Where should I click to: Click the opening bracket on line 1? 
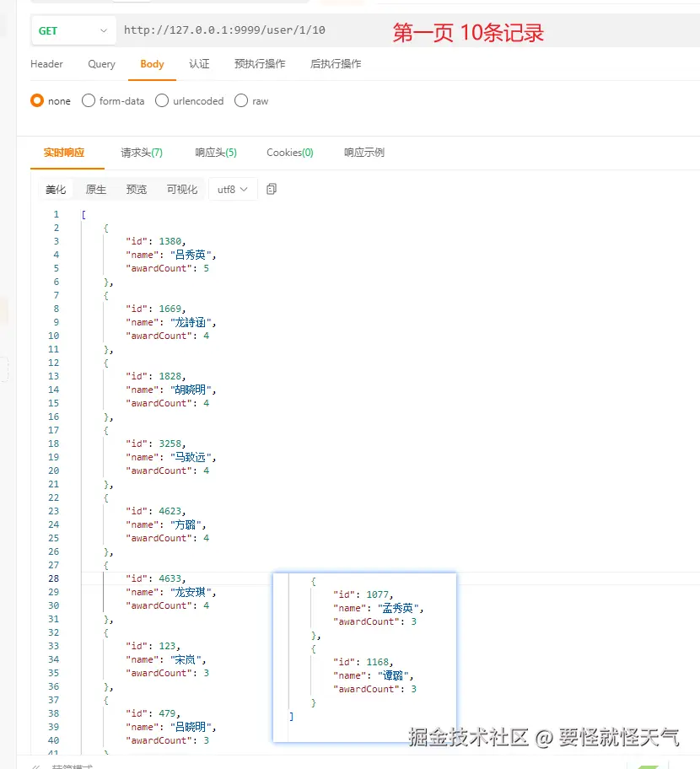click(x=83, y=214)
